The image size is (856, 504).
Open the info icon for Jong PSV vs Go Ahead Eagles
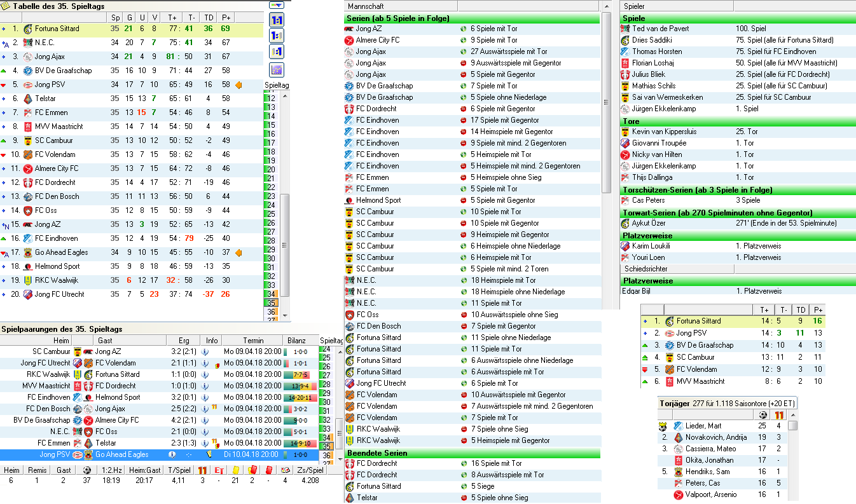point(172,454)
